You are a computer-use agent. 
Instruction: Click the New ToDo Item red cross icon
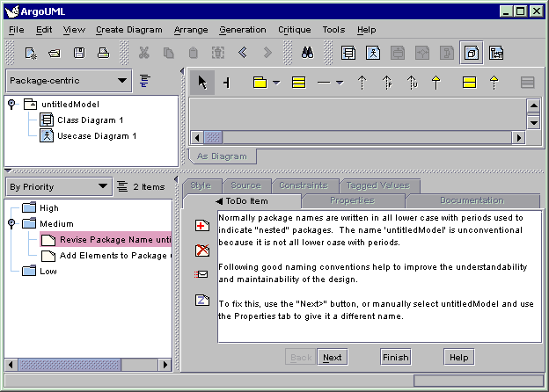click(202, 226)
